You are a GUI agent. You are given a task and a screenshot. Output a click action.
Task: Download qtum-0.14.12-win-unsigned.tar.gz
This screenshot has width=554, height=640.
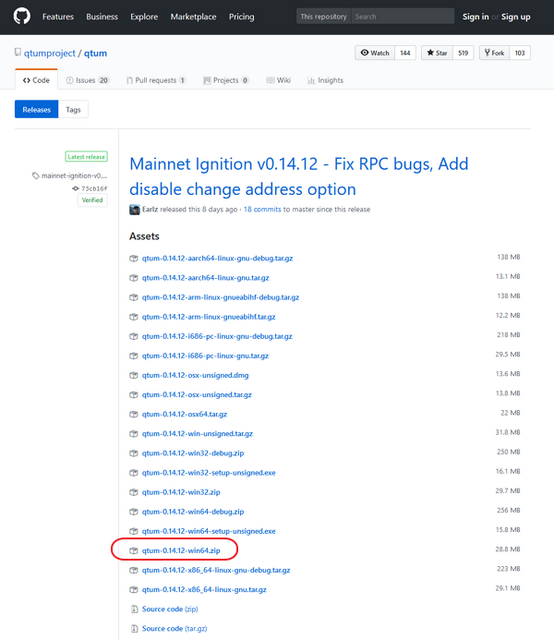point(197,434)
